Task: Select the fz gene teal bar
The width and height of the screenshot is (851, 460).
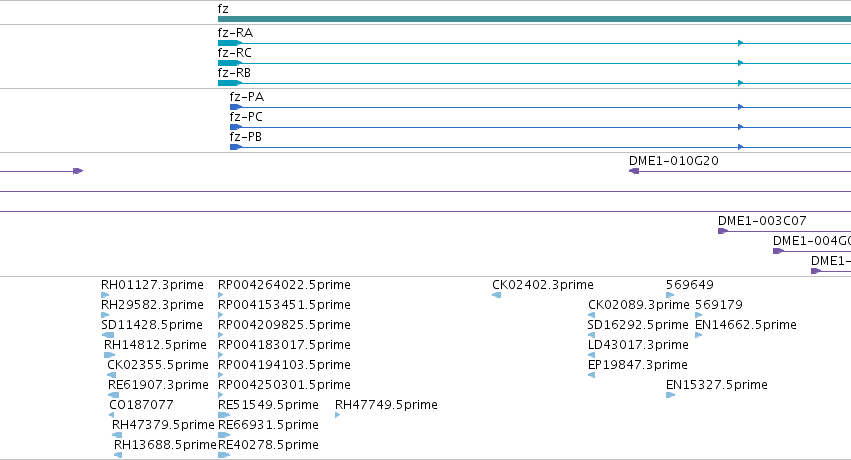Action: pyautogui.click(x=534, y=19)
